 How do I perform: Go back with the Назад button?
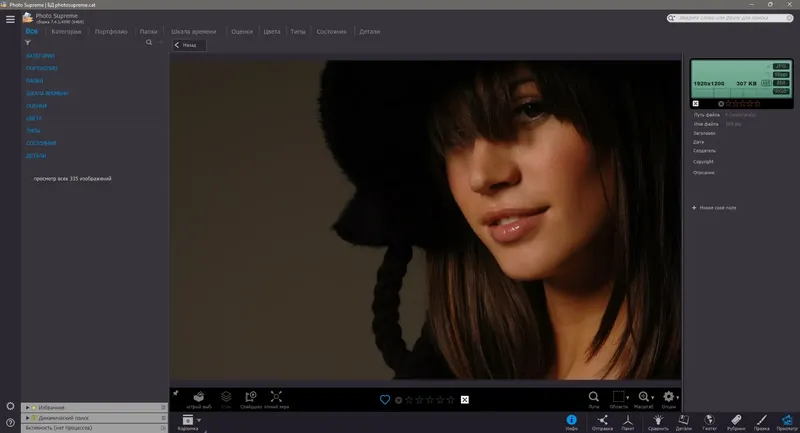point(189,45)
